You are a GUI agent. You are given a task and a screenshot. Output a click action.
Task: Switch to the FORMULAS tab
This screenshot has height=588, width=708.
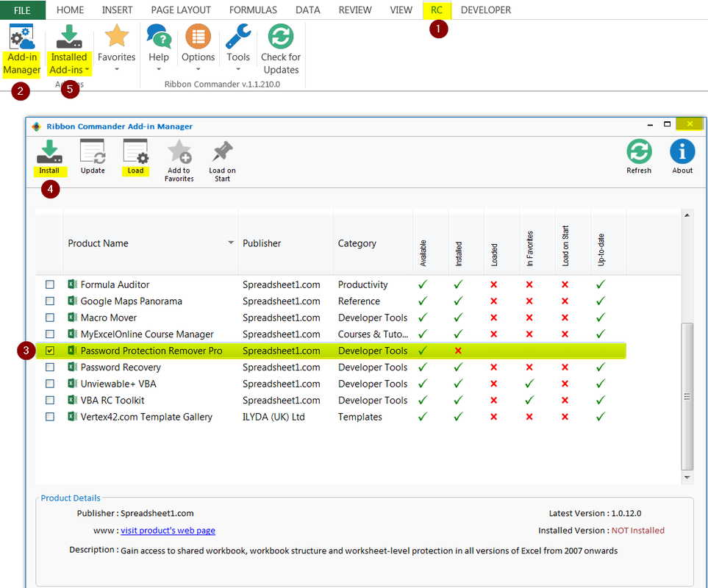tap(253, 10)
